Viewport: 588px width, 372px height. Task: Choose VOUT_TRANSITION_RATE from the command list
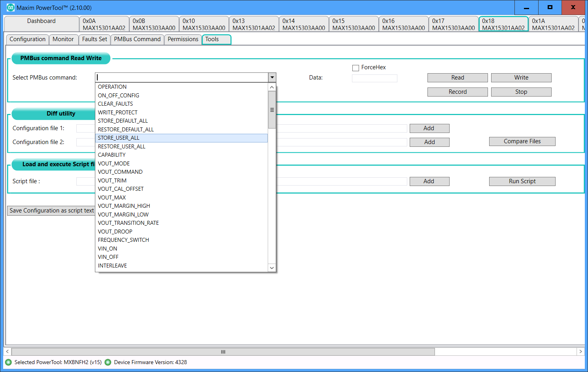pyautogui.click(x=182, y=223)
